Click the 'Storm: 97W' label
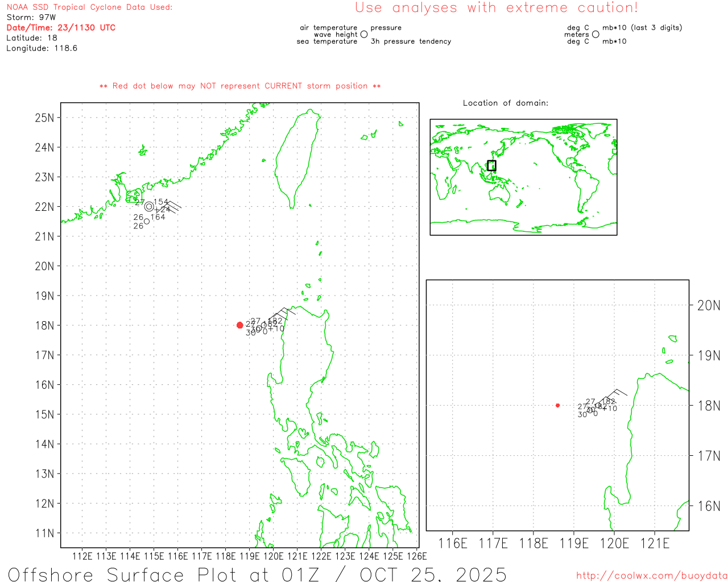Viewport: 728px width, 582px height. coord(31,18)
